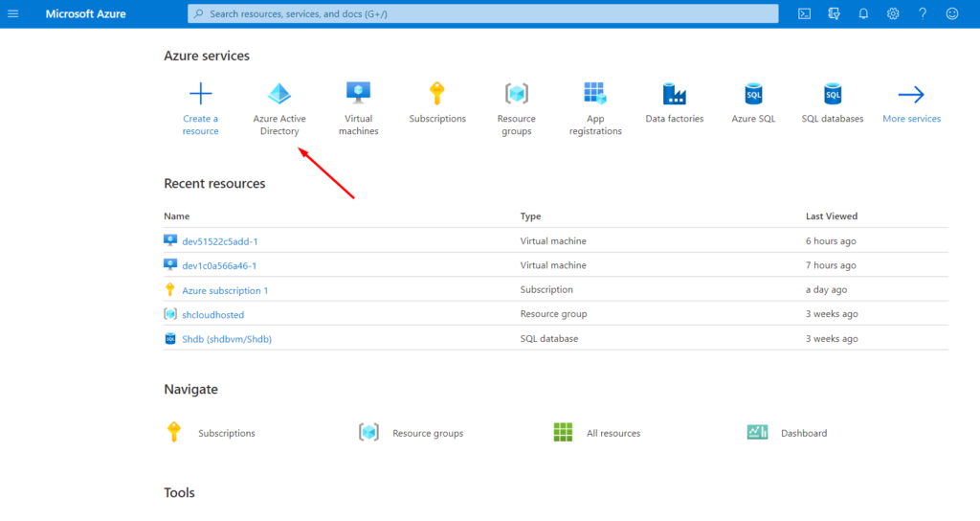Click the Last Viewed column header
The height and width of the screenshot is (521, 980).
point(832,215)
